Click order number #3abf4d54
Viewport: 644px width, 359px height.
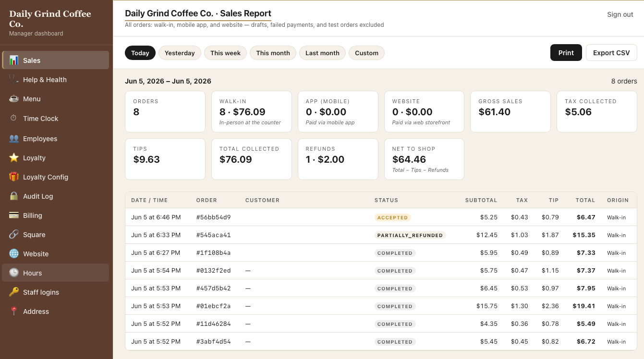coord(213,342)
